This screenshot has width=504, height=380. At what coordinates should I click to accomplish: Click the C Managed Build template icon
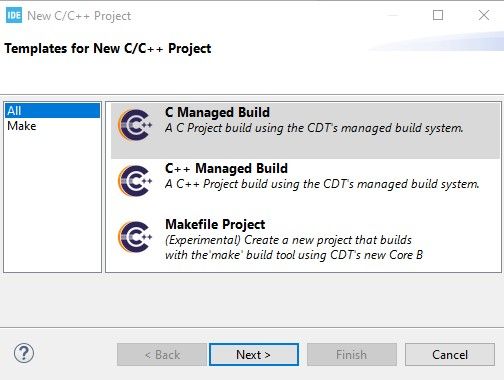coord(135,125)
